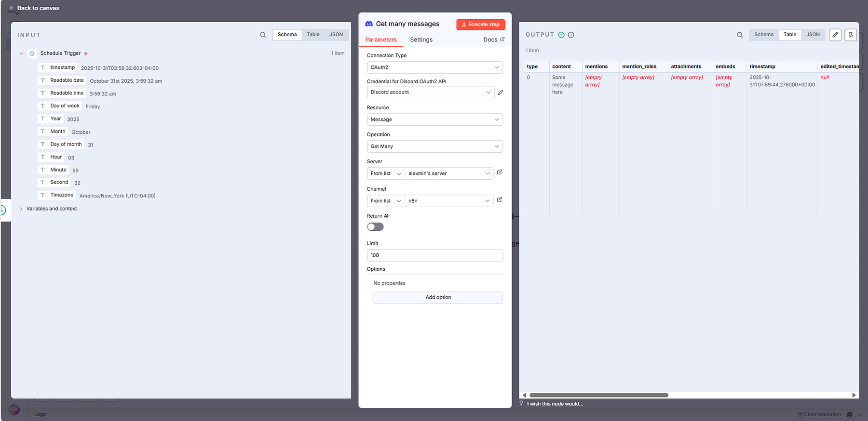Click the edit output pencil icon

click(x=835, y=35)
